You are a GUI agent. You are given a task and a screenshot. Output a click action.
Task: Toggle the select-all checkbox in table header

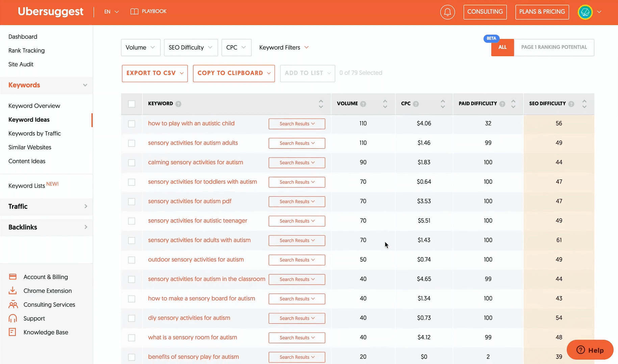(132, 104)
